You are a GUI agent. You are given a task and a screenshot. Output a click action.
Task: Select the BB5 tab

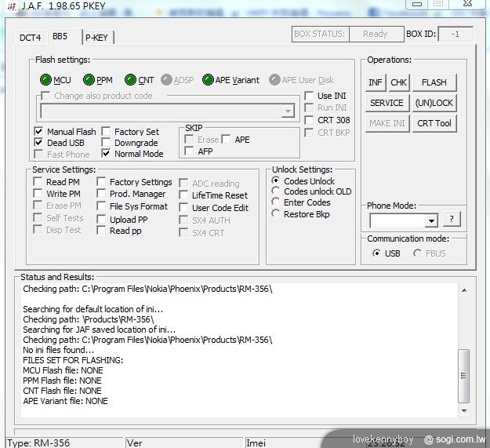(x=60, y=37)
